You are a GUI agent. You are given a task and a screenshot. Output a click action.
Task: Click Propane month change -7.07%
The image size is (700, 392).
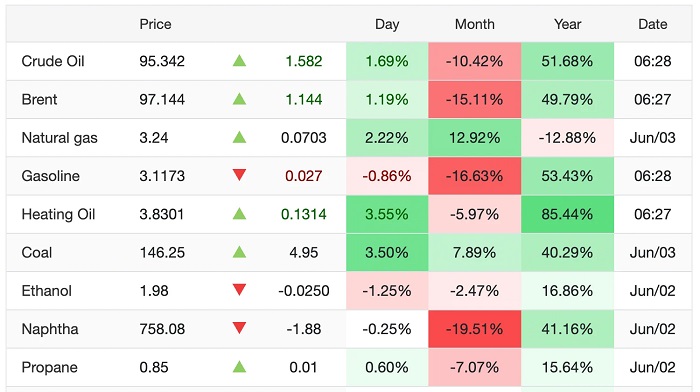tap(475, 367)
